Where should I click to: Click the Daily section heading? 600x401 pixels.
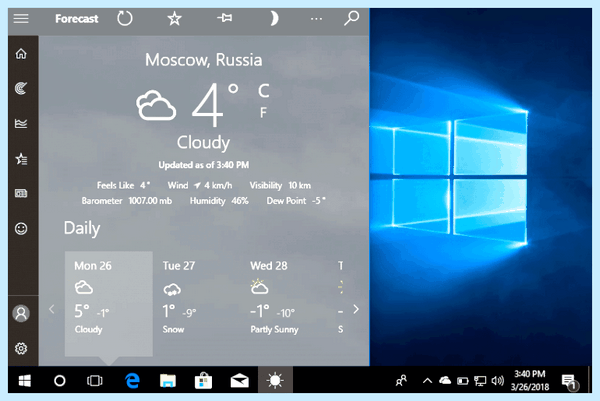tap(82, 228)
